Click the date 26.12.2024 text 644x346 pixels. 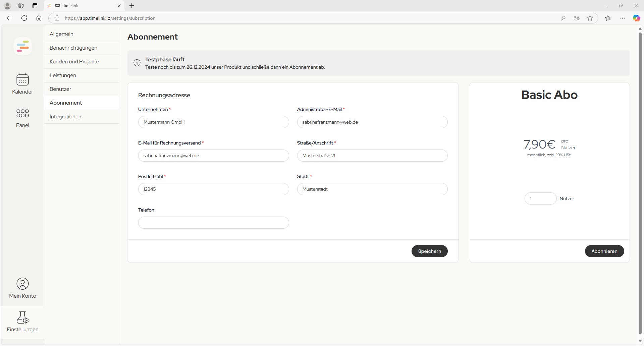[x=198, y=67]
